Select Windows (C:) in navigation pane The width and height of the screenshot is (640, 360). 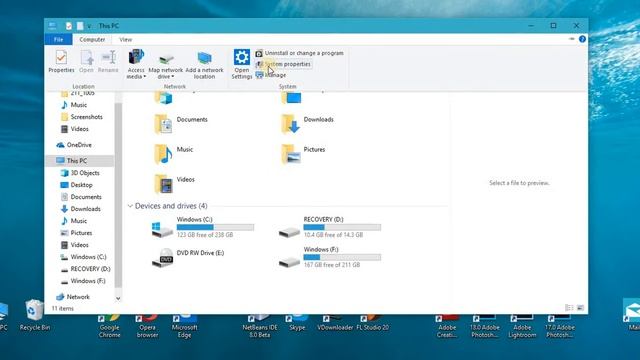click(x=84, y=257)
